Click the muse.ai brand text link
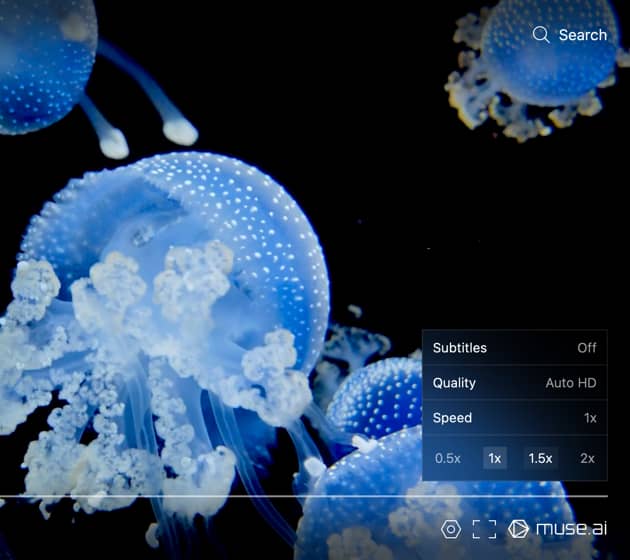Viewport: 630px width, 560px height. (x=570, y=529)
